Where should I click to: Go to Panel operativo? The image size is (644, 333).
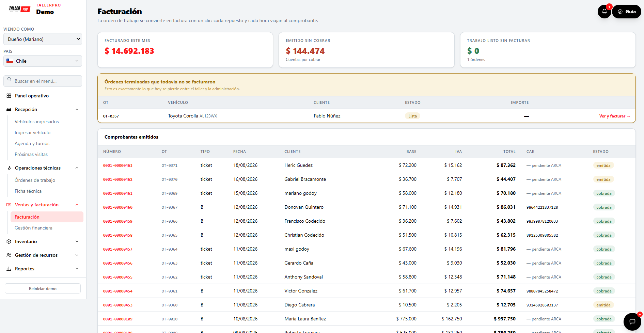tap(32, 96)
